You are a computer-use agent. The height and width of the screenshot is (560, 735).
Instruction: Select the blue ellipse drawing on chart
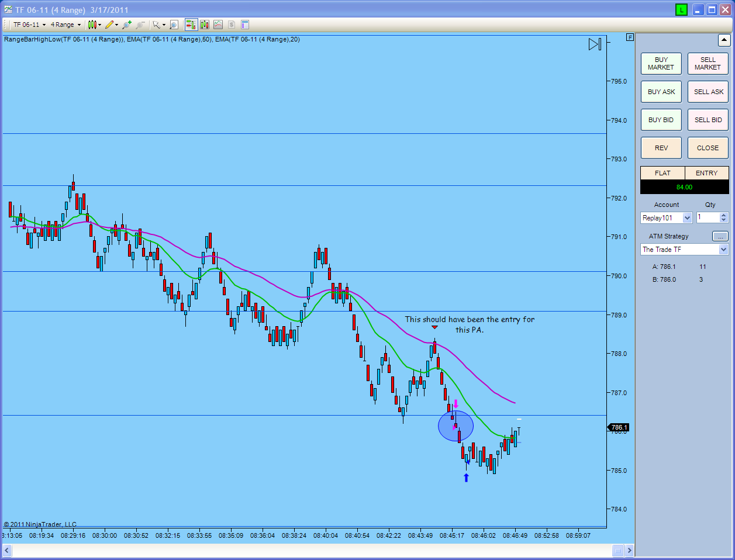tap(456, 426)
